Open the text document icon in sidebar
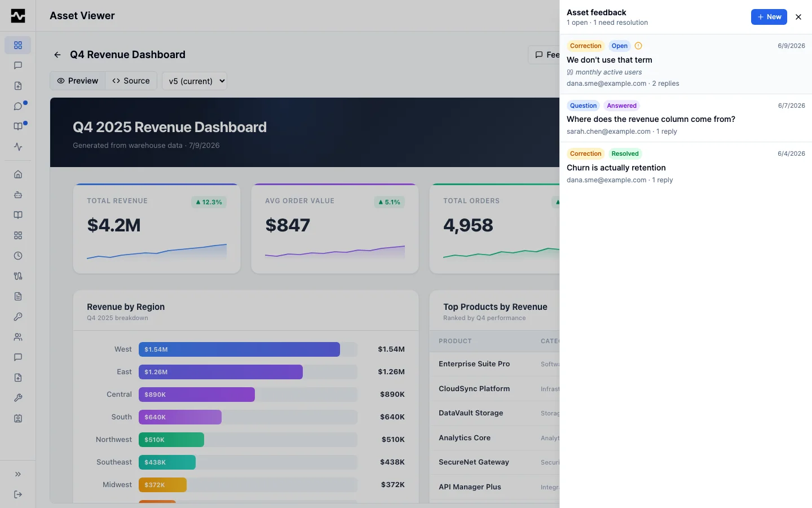This screenshot has width=812, height=508. 18,296
